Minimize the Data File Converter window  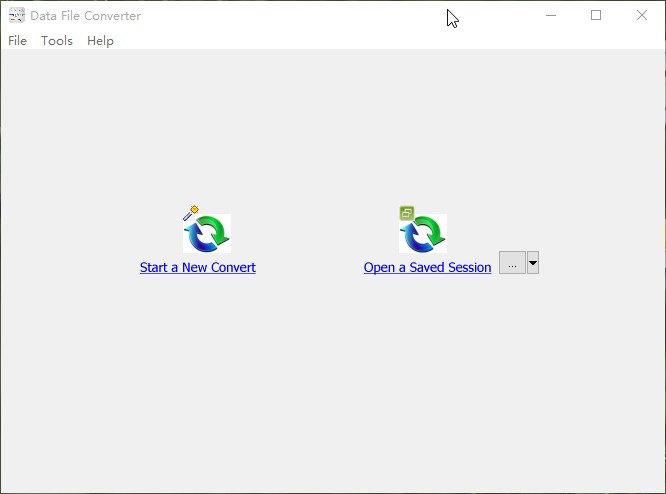[551, 16]
